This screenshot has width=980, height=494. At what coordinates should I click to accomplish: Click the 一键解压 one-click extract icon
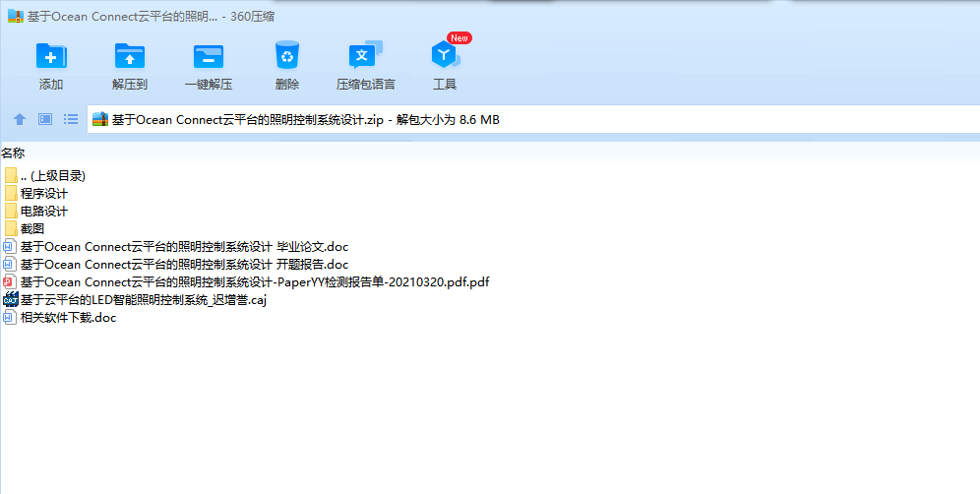209,56
